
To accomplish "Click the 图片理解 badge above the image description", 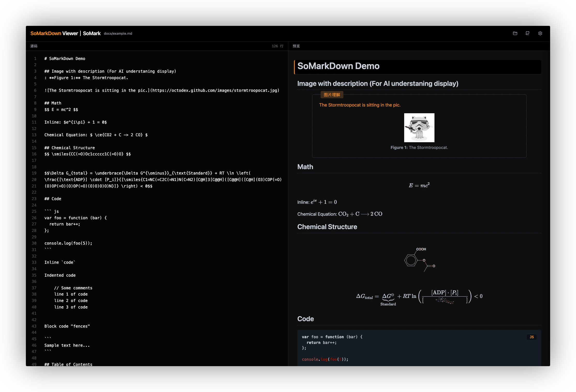I will click(332, 95).
